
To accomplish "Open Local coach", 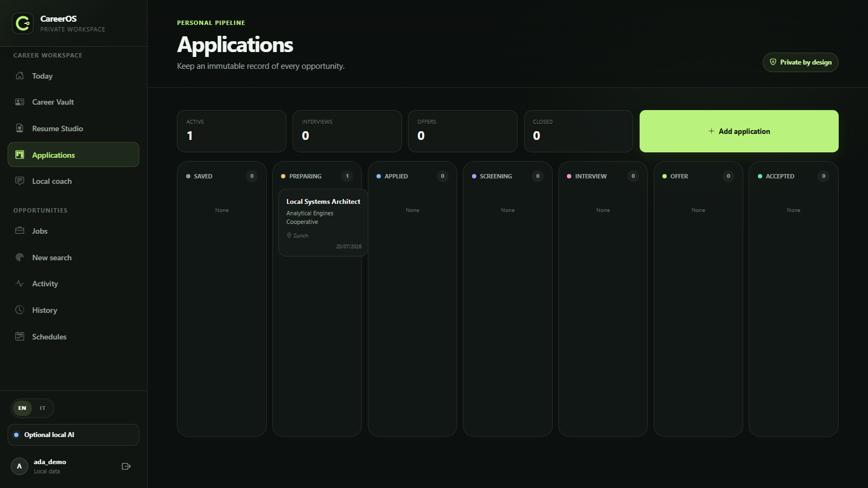I will point(73,181).
